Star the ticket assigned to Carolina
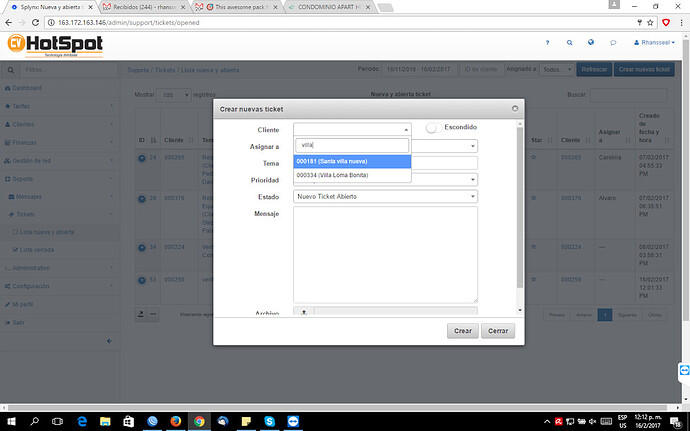 coord(533,157)
